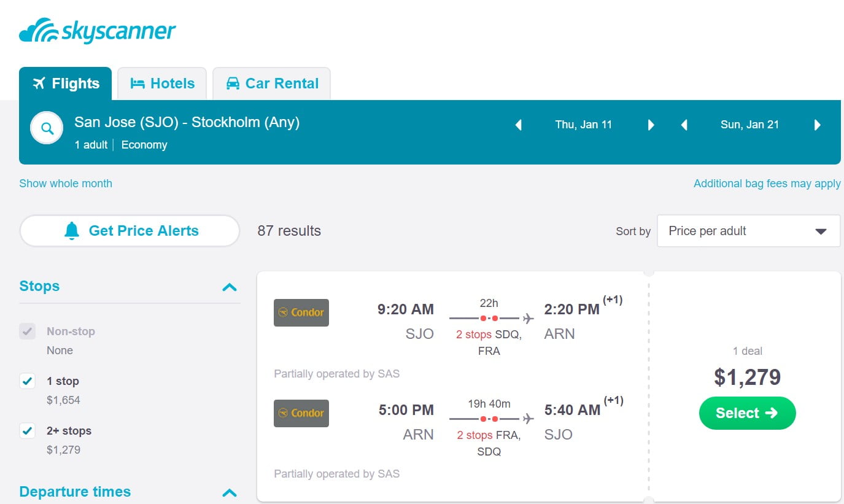Click 2 stops SDQ, FRA on outbound flight
The image size is (844, 504).
[x=489, y=343]
